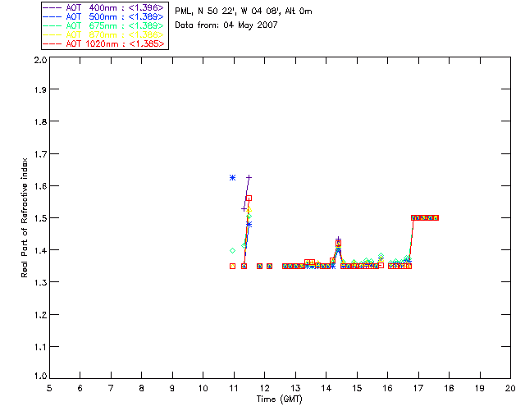Click the x-axis label 19
The width and height of the screenshot is (525, 420).
(480, 388)
